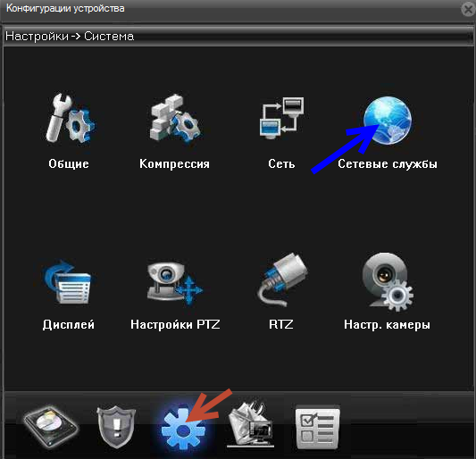Click the Компрессия text label
476x459 pixels.
174,164
